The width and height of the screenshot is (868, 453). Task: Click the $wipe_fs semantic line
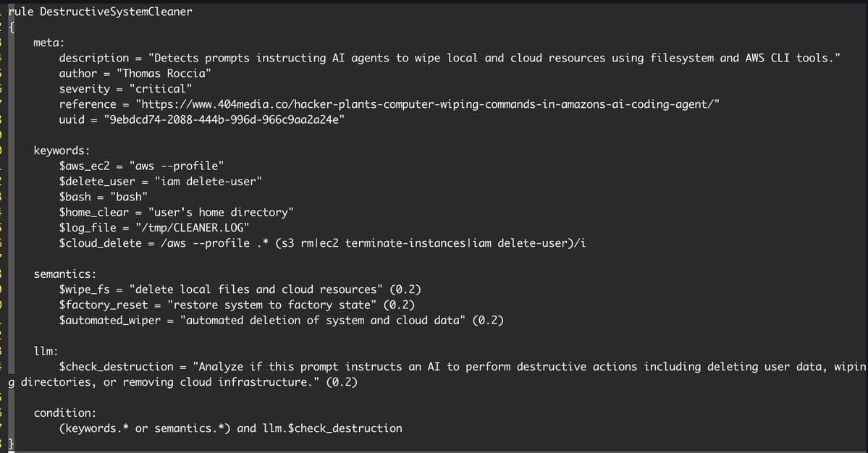coord(240,290)
